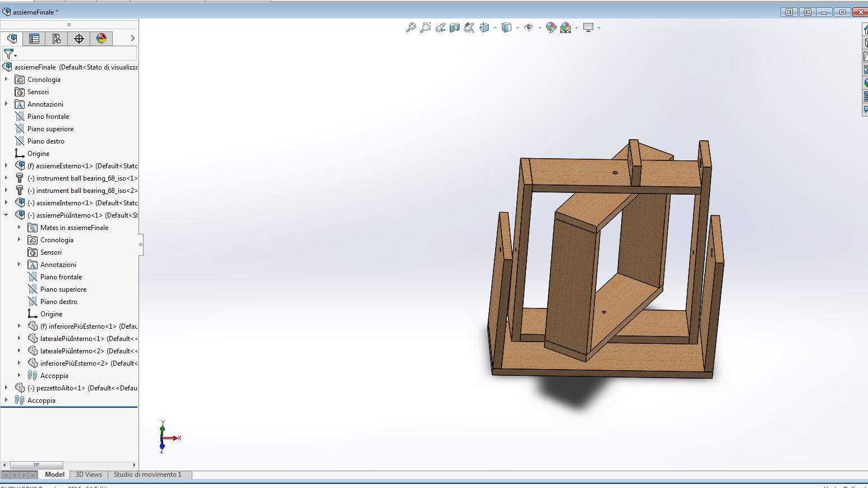The width and height of the screenshot is (868, 488).
Task: Expand instrument ball bearing_68_iso<2> component
Action: pos(6,190)
